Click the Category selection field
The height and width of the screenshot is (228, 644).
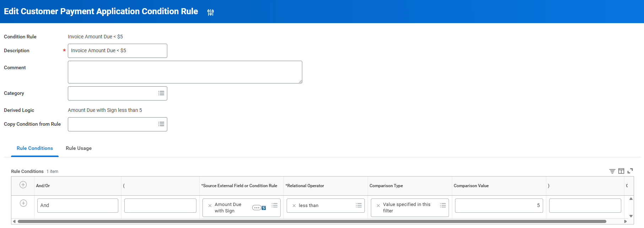pyautogui.click(x=118, y=93)
